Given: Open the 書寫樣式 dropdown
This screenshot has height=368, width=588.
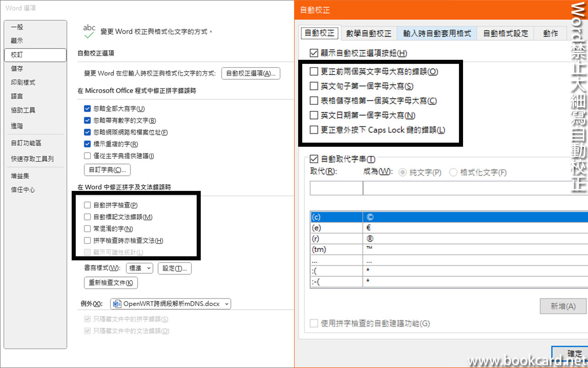Looking at the screenshot, I should (140, 268).
